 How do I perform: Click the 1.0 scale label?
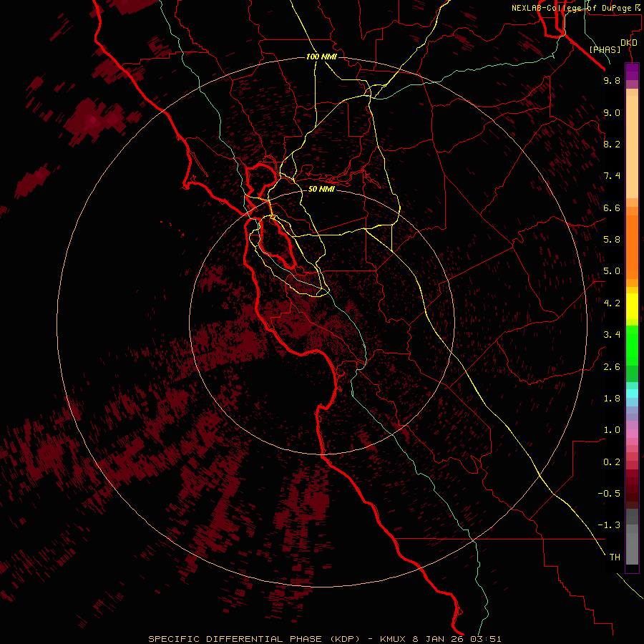(x=612, y=430)
